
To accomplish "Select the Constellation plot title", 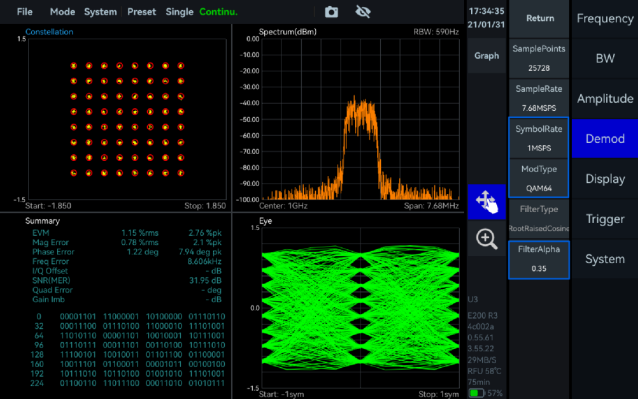I will pos(49,32).
